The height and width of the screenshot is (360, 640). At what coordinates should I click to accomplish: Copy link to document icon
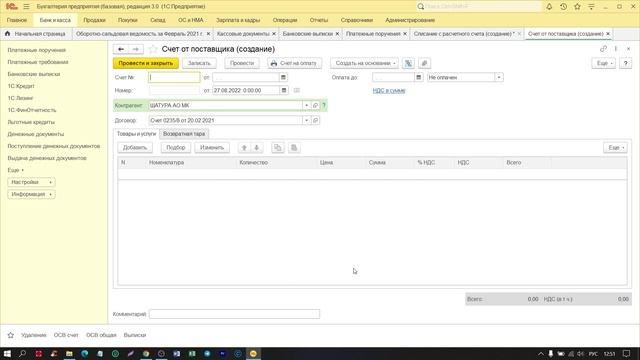[603, 49]
